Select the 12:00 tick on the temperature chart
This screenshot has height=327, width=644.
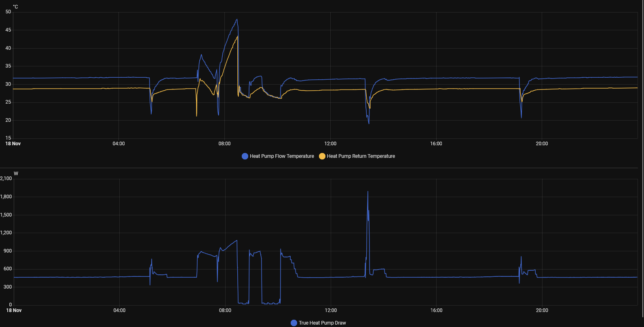pyautogui.click(x=330, y=144)
